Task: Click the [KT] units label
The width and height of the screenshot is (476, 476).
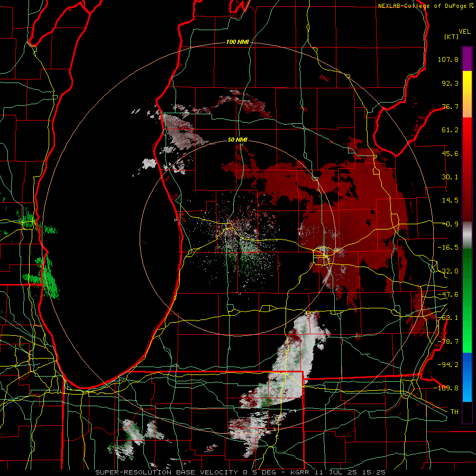Action: [x=452, y=36]
